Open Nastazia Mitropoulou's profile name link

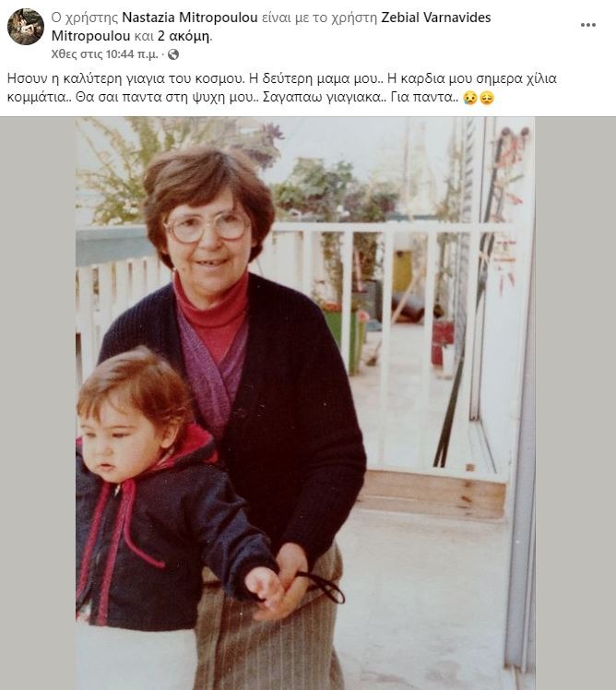(190, 18)
